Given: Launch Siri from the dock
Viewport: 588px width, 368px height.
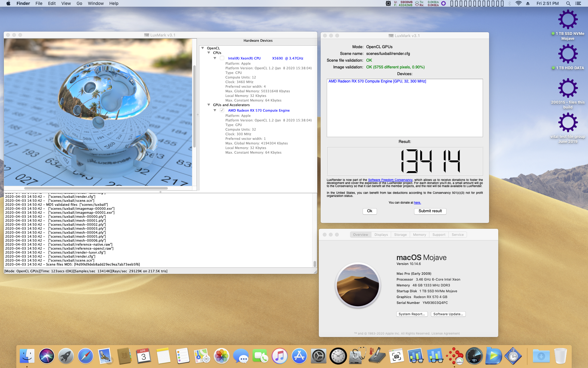Looking at the screenshot, I should [x=47, y=356].
